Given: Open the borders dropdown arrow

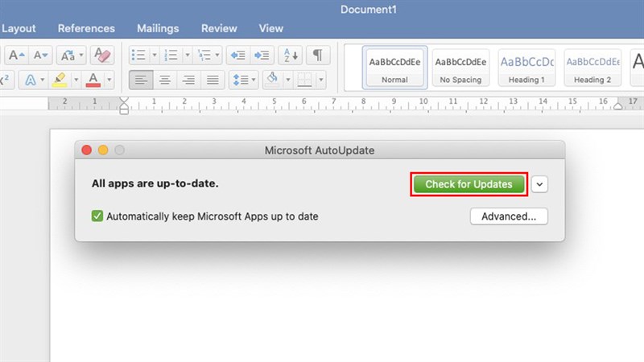Looking at the screenshot, I should 320,80.
